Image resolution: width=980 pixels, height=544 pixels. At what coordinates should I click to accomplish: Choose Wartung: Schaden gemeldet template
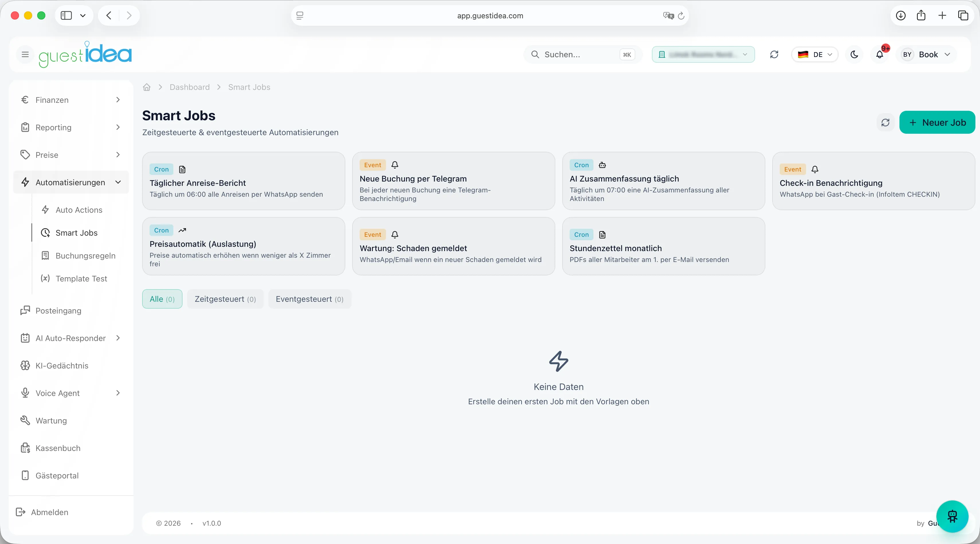click(x=454, y=246)
